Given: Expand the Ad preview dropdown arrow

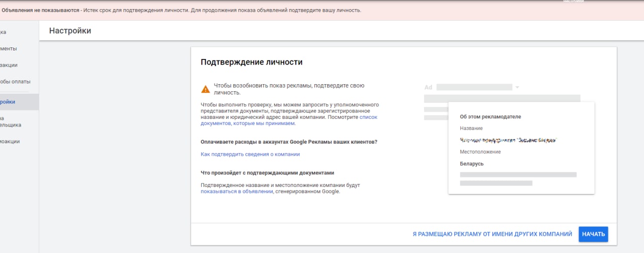Looking at the screenshot, I should coord(517,87).
